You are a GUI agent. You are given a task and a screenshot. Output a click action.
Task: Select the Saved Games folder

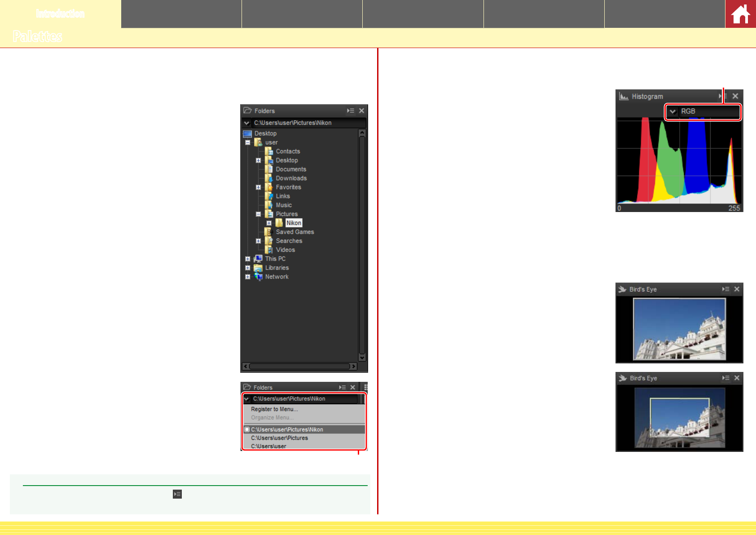tap(295, 232)
